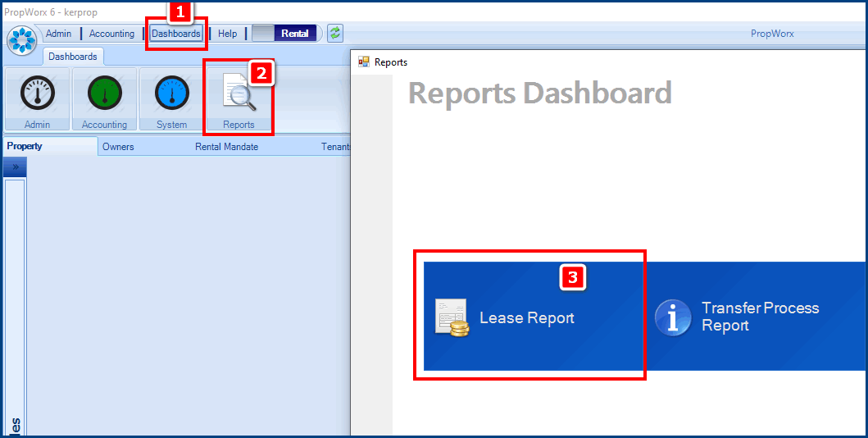
Task: Select the Dashboards ribbon tab
Action: tap(73, 57)
